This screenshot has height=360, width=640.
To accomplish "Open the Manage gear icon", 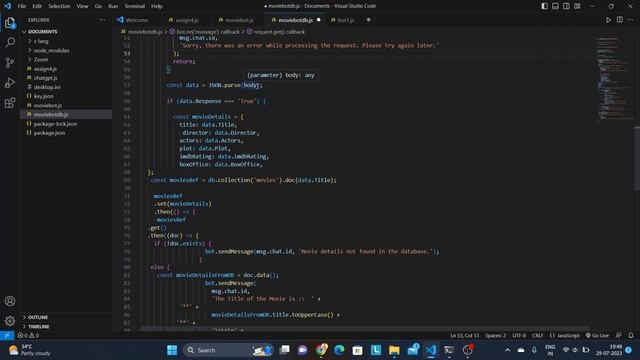I will 10,321.
